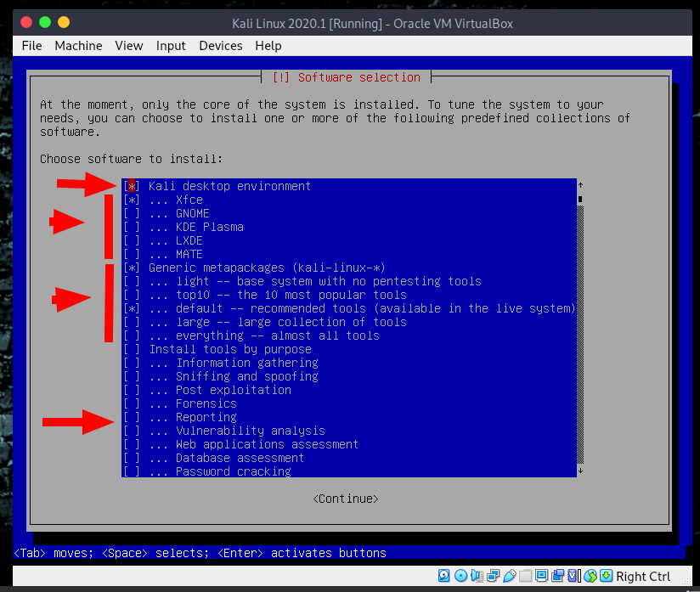The height and width of the screenshot is (592, 700).
Task: Toggle Install tools by purpose checkbox
Action: (131, 349)
